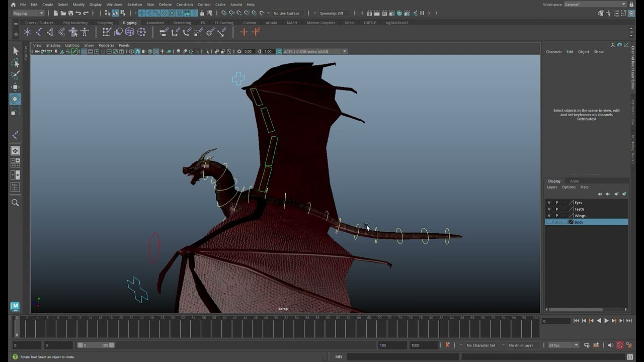
Task: Enable visibility on the Body layer
Action: click(548, 222)
